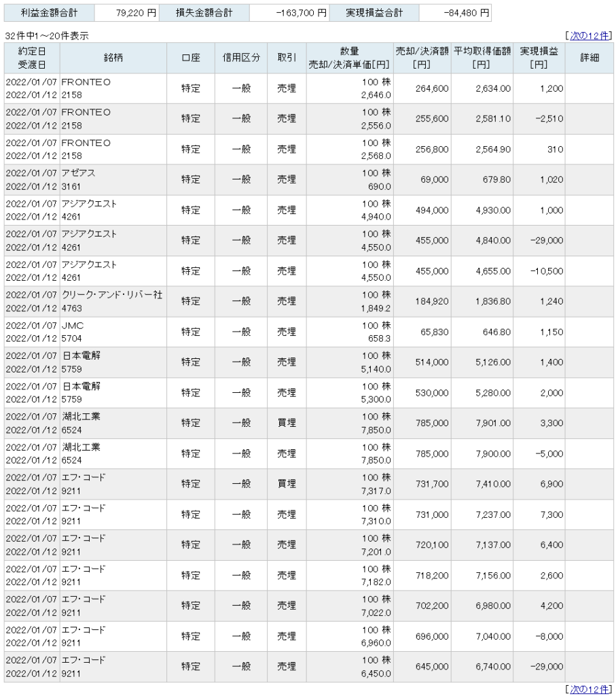Click the 3,300 realized profit cell
The height and width of the screenshot is (696, 616).
[551, 423]
